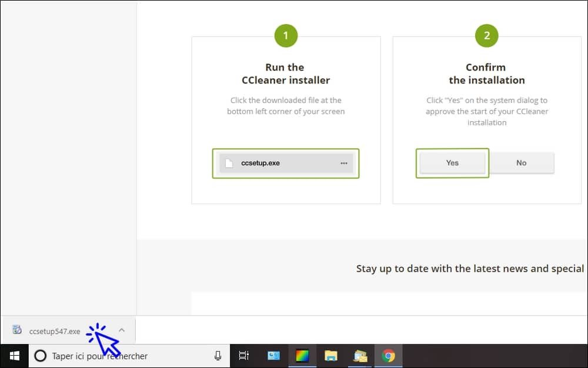Open the Windows Start menu

pyautogui.click(x=14, y=356)
